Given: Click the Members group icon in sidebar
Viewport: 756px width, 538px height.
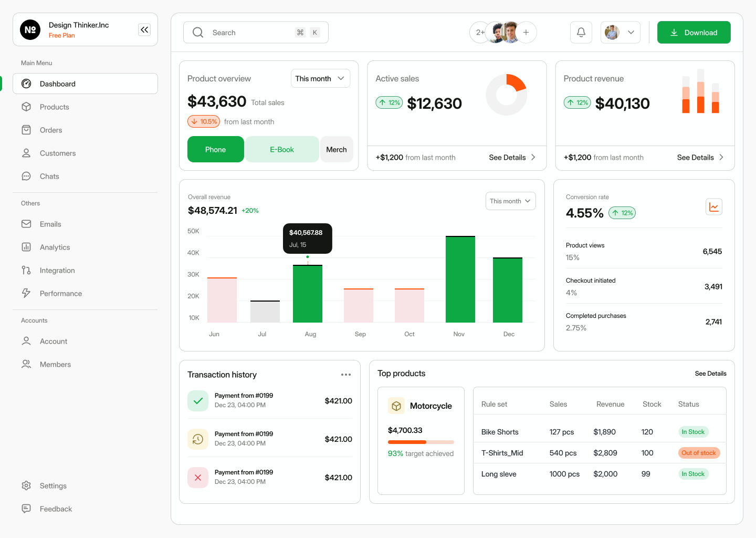Looking at the screenshot, I should tap(26, 364).
